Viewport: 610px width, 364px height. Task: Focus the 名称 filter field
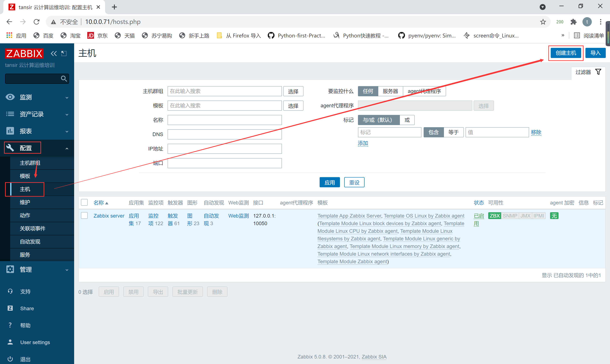(224, 120)
